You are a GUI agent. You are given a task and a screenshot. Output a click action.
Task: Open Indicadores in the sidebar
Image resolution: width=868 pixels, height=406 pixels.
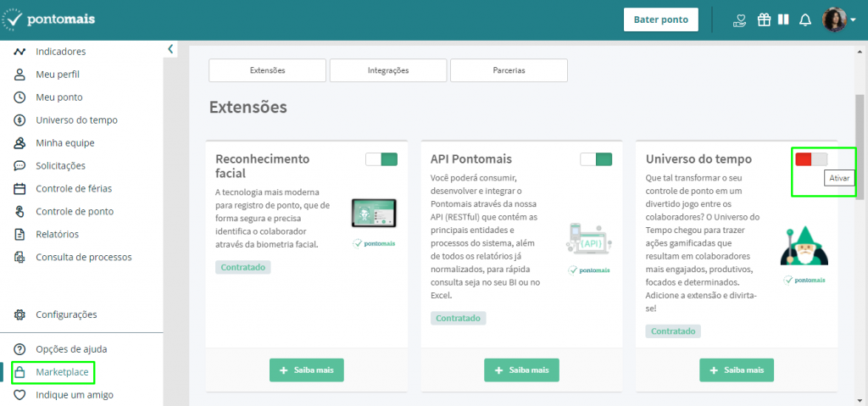(61, 52)
